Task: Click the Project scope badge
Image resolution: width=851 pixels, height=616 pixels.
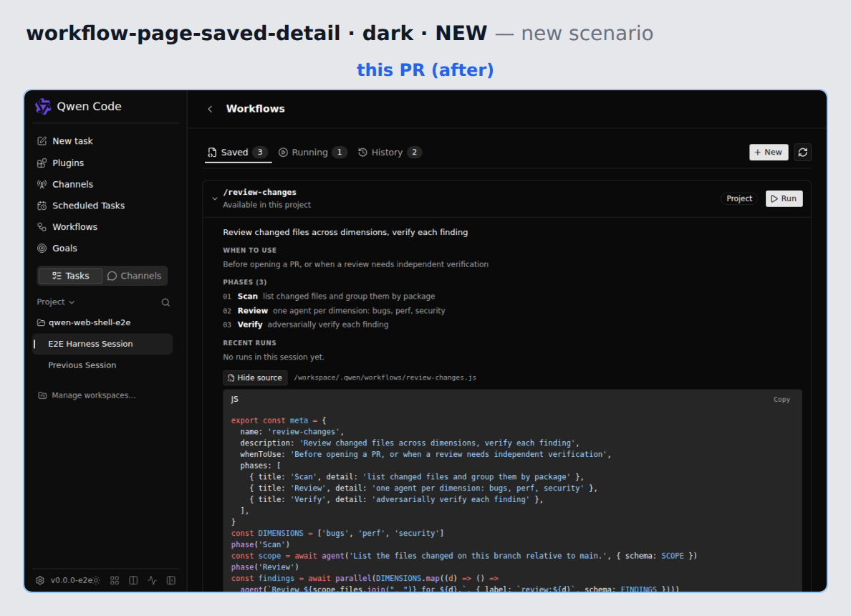Action: [739, 198]
